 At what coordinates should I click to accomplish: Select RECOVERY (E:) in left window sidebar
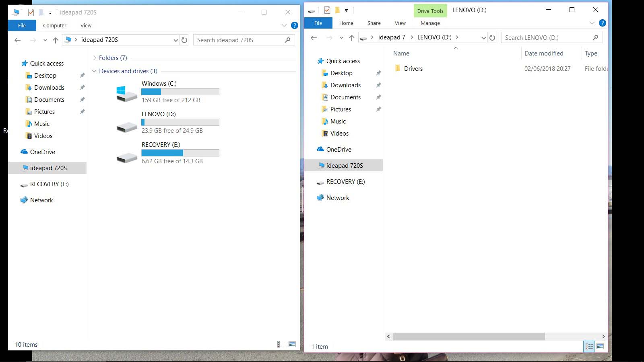coord(49,184)
